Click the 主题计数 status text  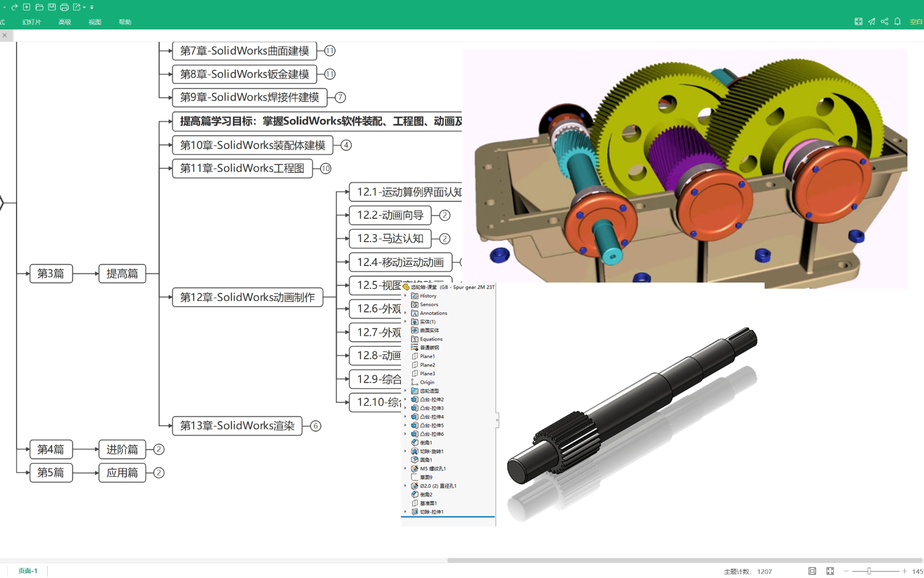coord(747,571)
